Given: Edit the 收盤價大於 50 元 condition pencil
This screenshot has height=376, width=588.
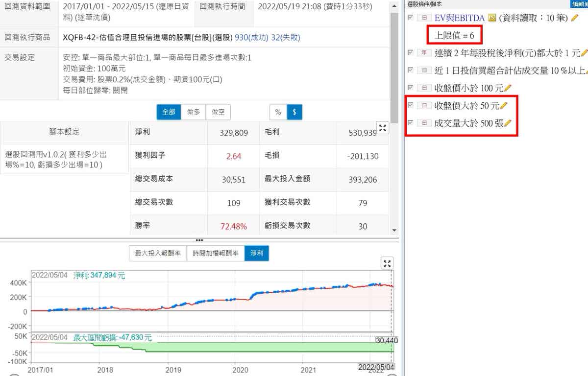Looking at the screenshot, I should [x=504, y=105].
